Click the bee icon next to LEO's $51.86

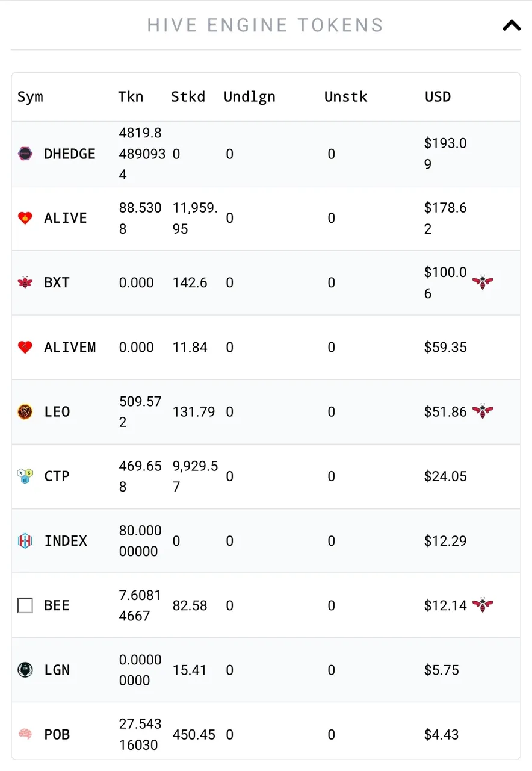(482, 411)
